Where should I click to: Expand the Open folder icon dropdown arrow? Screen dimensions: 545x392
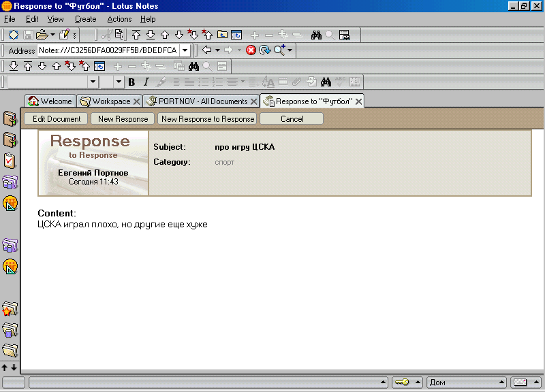52,35
